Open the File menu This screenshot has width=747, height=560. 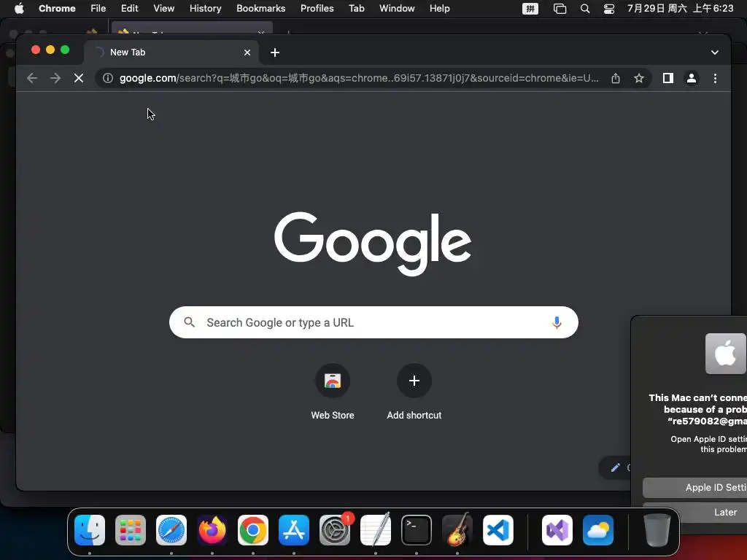[98, 9]
